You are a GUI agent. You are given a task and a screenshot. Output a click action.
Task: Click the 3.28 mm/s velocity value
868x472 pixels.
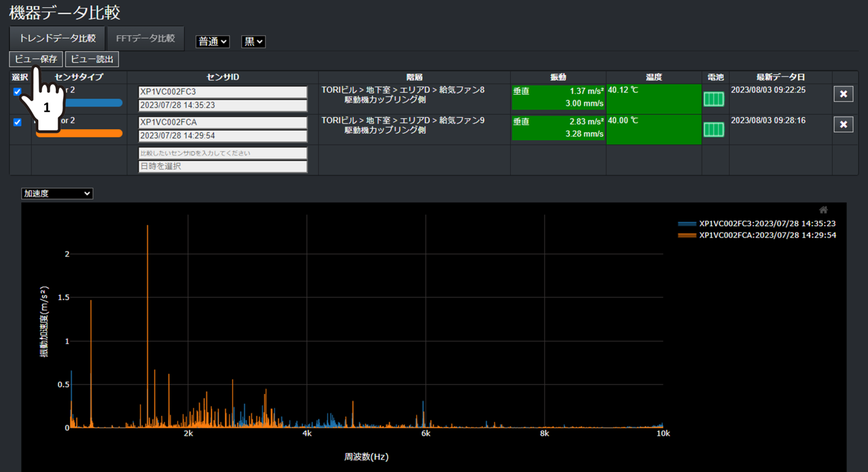pyautogui.click(x=584, y=134)
